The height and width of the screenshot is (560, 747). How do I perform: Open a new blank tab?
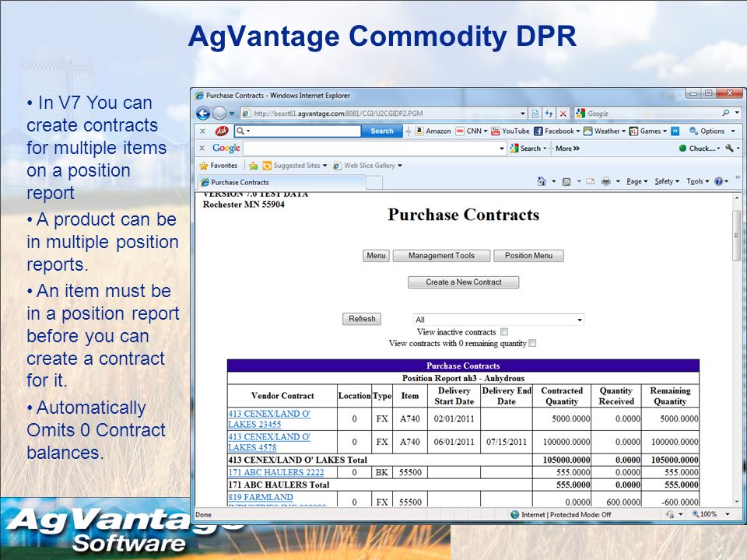coord(374,182)
